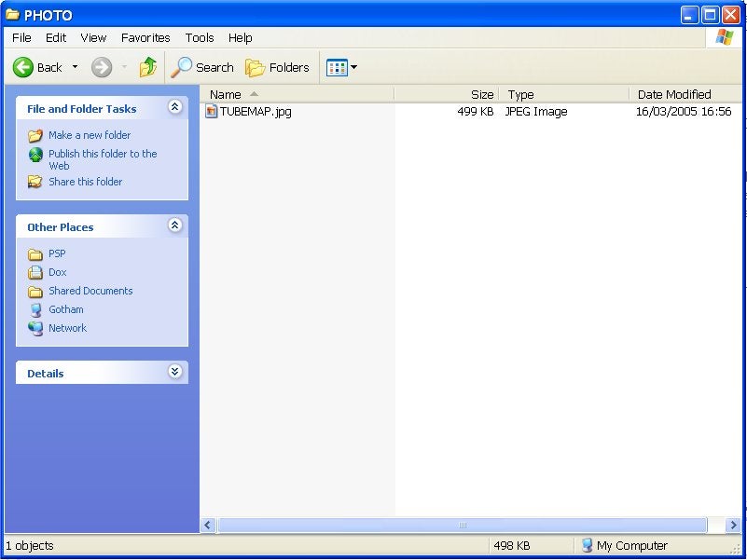Click the PSP folder icon
The width and height of the screenshot is (747, 560).
point(35,254)
